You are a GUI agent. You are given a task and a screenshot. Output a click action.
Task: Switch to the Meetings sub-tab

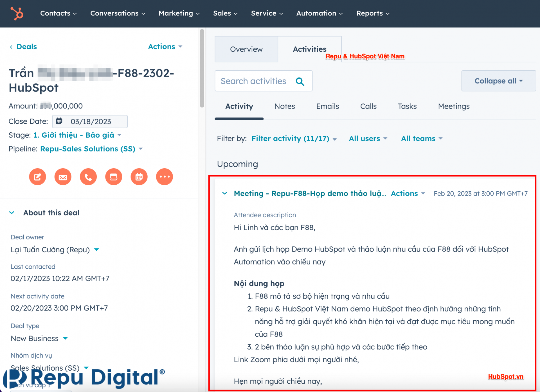pyautogui.click(x=454, y=106)
